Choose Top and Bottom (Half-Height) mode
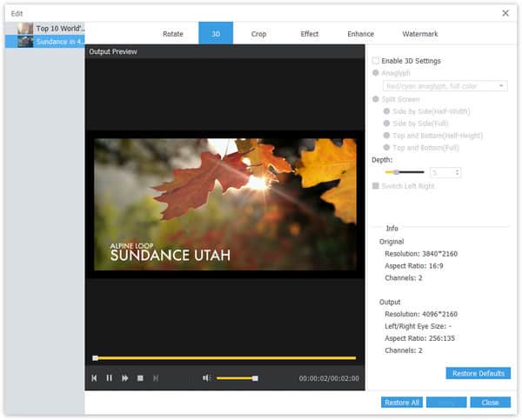Image resolution: width=522 pixels, height=420 pixels. [x=386, y=136]
